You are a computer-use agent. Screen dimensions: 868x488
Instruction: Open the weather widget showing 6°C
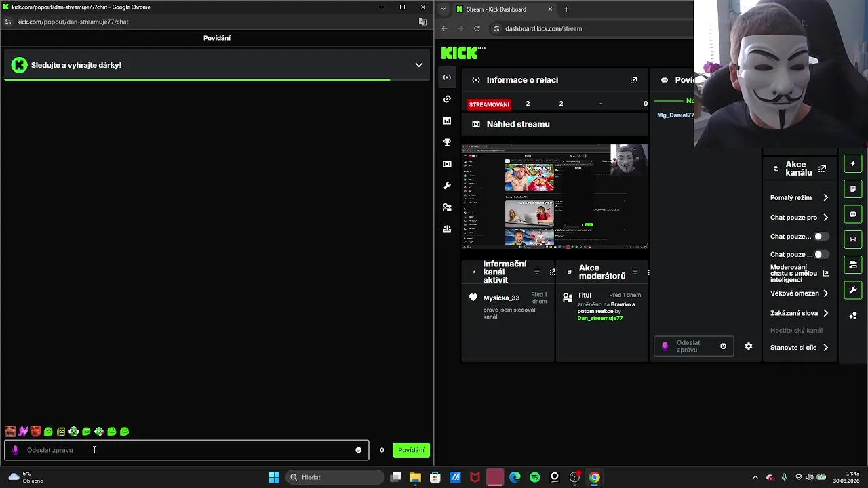pos(26,477)
